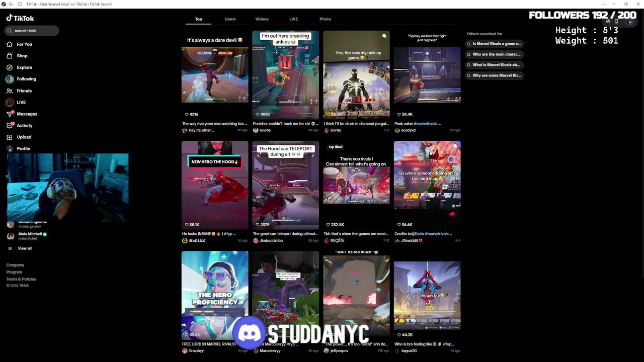Viewport: 644px width, 362px height.
Task: Play the 'Yes, this was my rank up game' video
Action: 356,74
